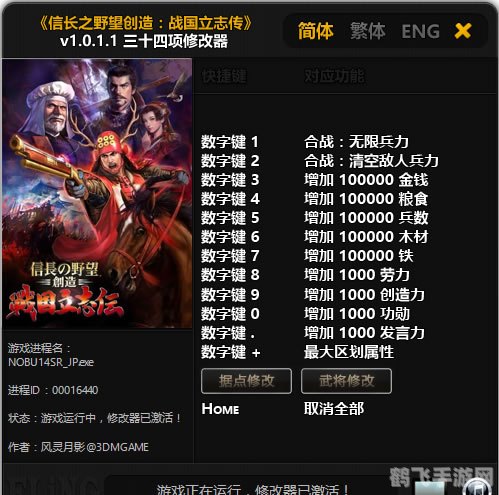
Task: Open the 据点修改 editor button
Action: [x=246, y=381]
